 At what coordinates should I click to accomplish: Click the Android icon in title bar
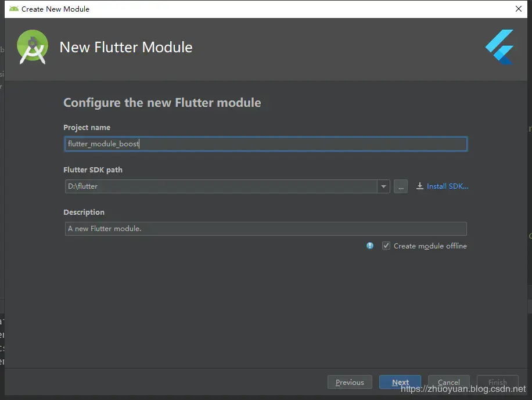14,9
